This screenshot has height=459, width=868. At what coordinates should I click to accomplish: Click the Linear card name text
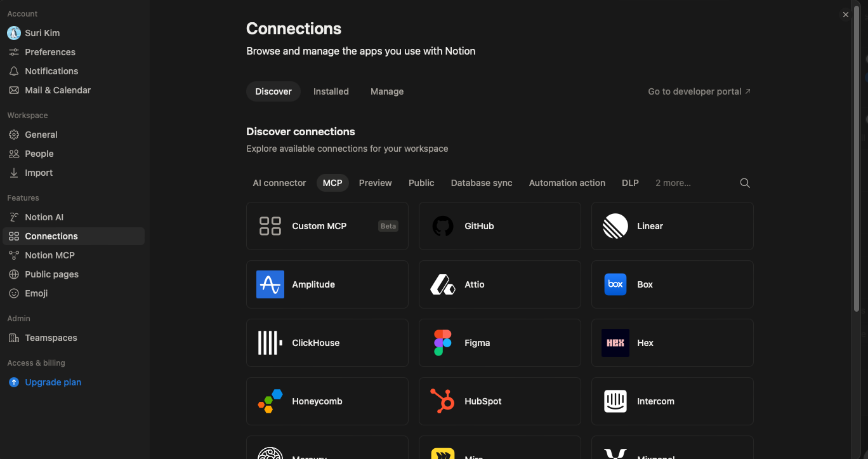(x=650, y=226)
